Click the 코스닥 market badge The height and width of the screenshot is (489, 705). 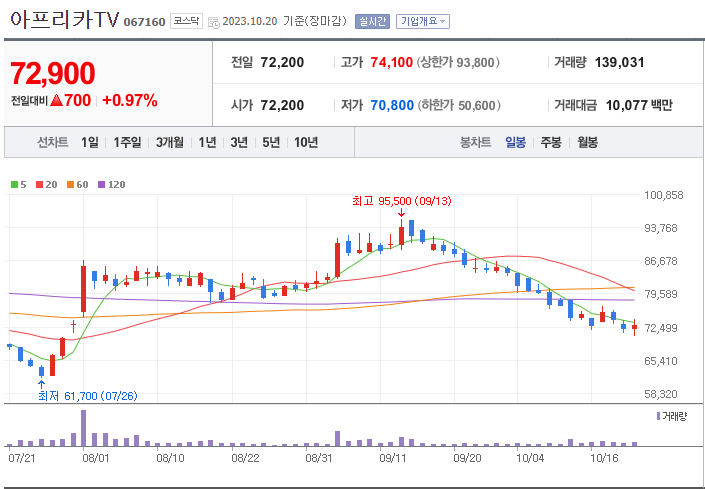coord(186,21)
